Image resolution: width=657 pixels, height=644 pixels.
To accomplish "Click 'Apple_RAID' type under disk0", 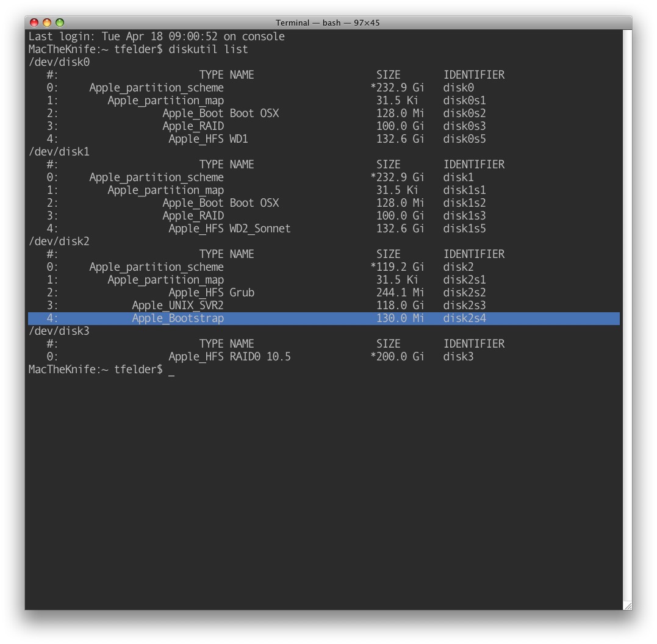I will (x=193, y=126).
